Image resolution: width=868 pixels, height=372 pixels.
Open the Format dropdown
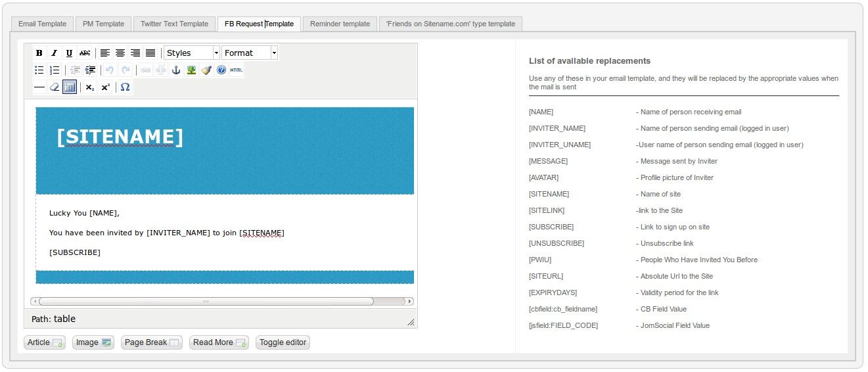tap(250, 53)
